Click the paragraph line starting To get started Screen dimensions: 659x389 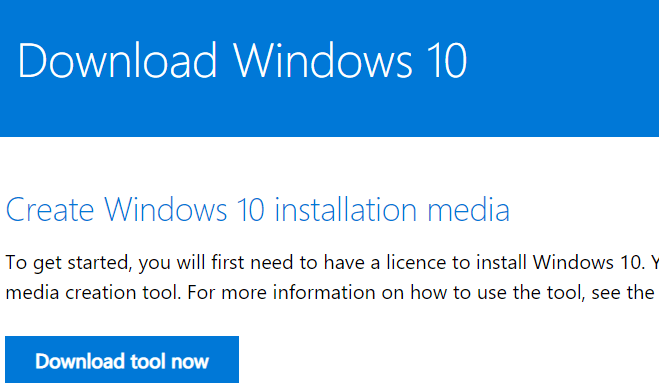[x=332, y=263]
